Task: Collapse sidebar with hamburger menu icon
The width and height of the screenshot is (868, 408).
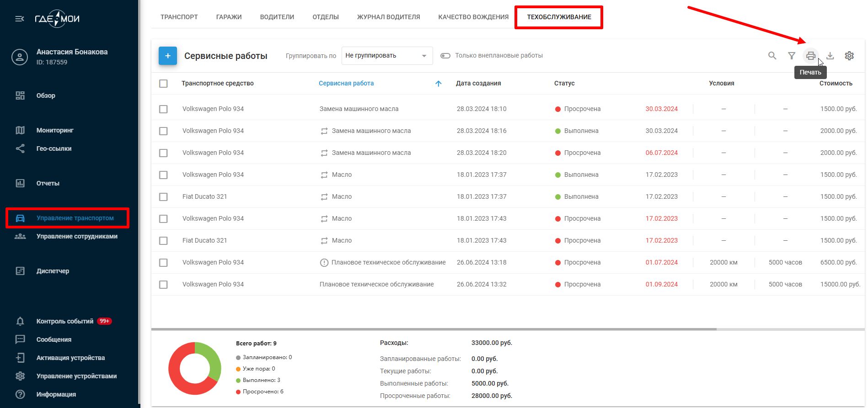Action: tap(20, 19)
